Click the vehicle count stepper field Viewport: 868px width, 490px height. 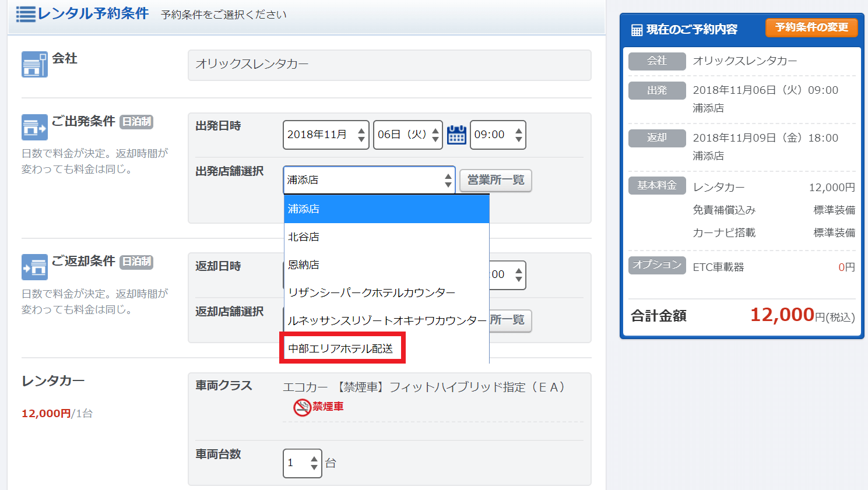[x=302, y=463]
